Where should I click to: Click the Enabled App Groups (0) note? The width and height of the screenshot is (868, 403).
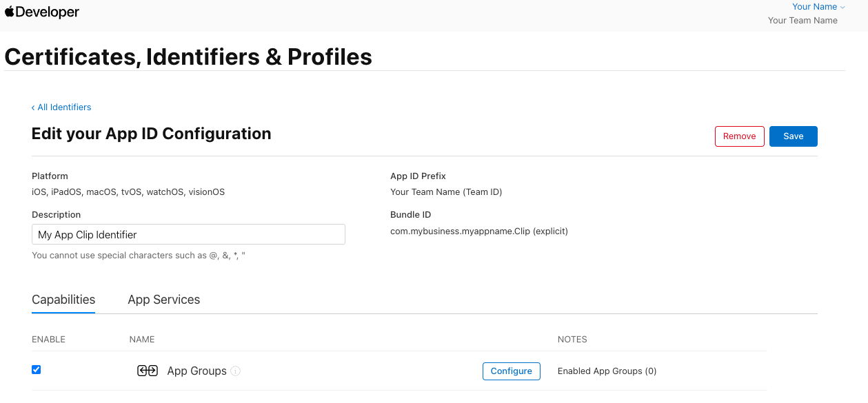[607, 371]
